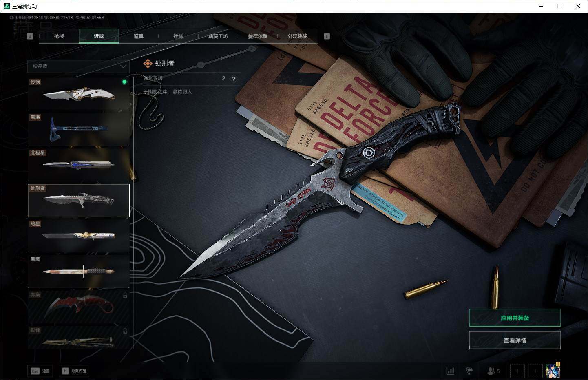This screenshot has height=380, width=588.
Task: Open the 曼德尔砖 tab
Action: (258, 36)
